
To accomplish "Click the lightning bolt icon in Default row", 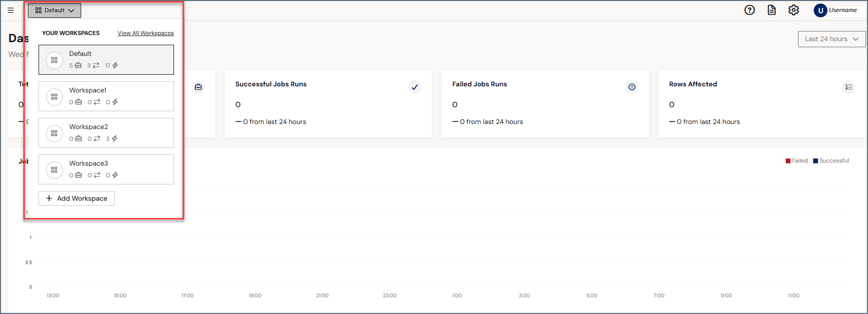I will [115, 66].
